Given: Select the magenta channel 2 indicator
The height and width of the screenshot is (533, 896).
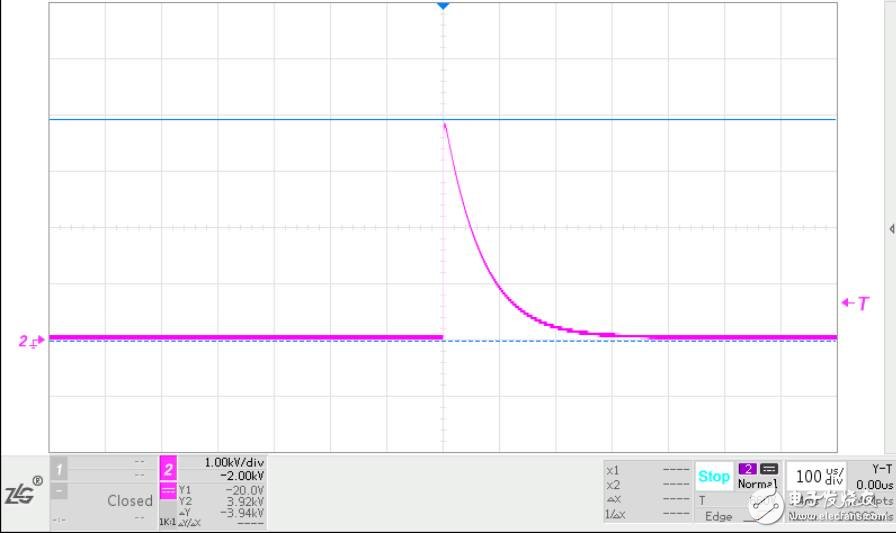Looking at the screenshot, I should [x=168, y=468].
